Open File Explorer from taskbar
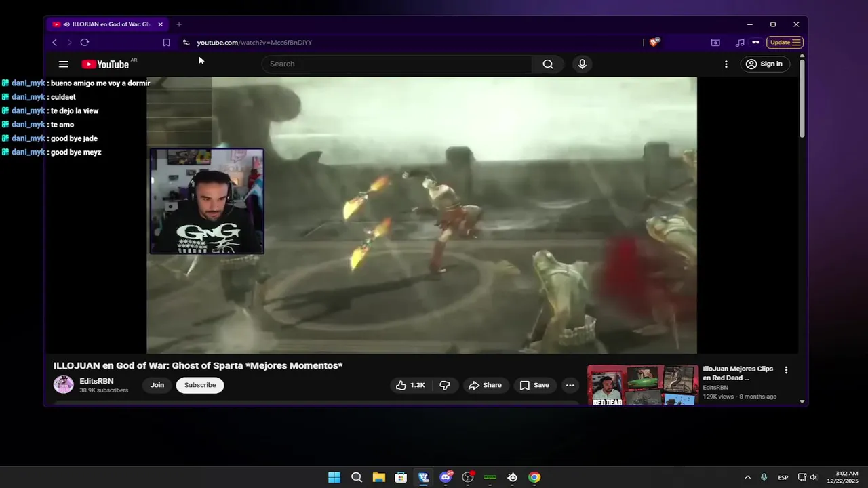This screenshot has width=868, height=488. [x=378, y=477]
